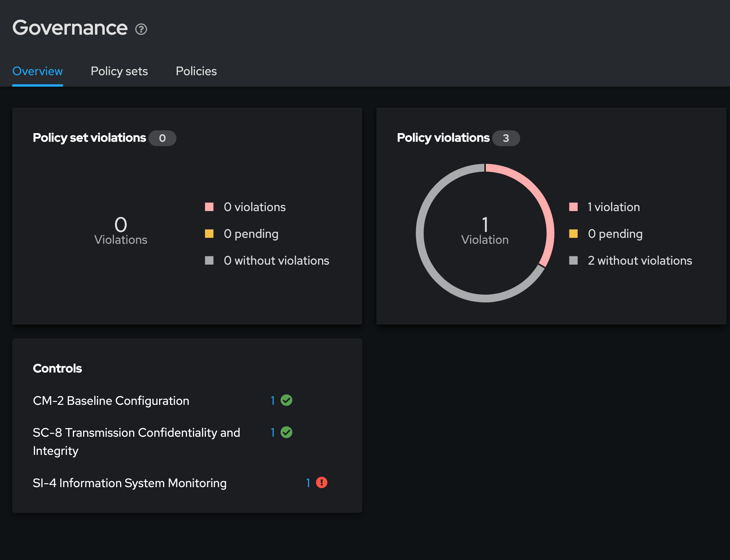The width and height of the screenshot is (730, 560).
Task: Open SI-4 Information System Monitoring count link
Action: [308, 483]
